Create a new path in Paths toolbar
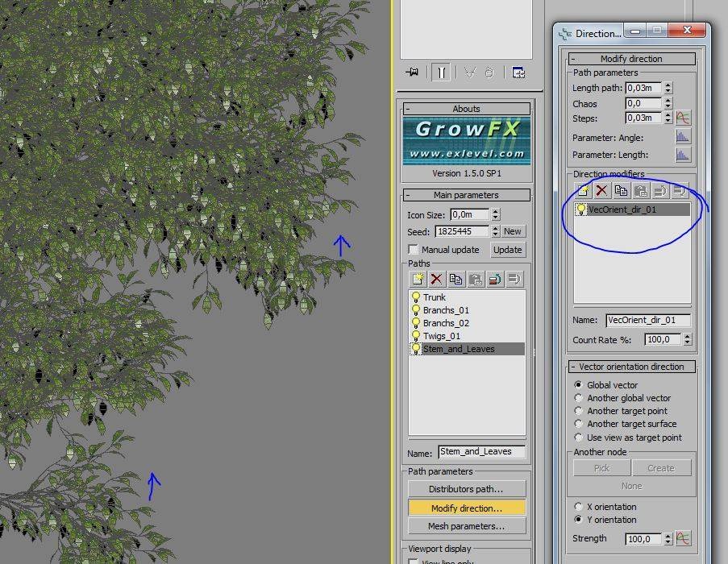 click(418, 279)
